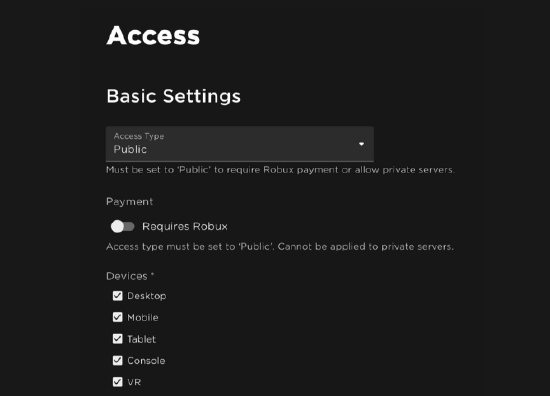Image resolution: width=550 pixels, height=396 pixels.
Task: Click the 'Requires Robux' label text
Action: (185, 227)
